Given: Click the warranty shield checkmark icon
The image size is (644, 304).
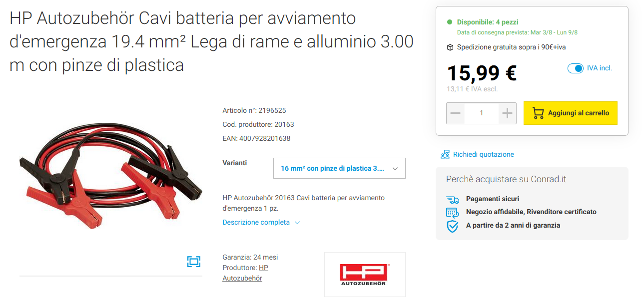Looking at the screenshot, I should click(453, 226).
